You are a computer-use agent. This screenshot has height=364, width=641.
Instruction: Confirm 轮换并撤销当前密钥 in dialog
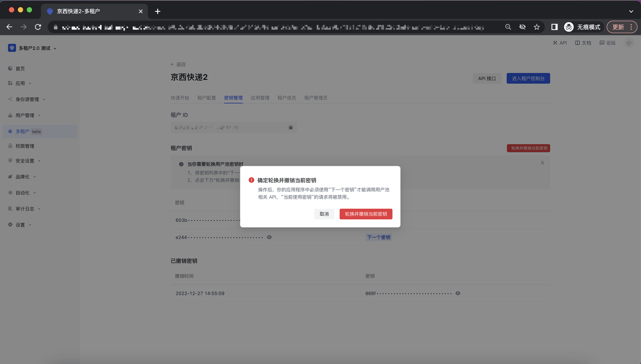point(366,214)
